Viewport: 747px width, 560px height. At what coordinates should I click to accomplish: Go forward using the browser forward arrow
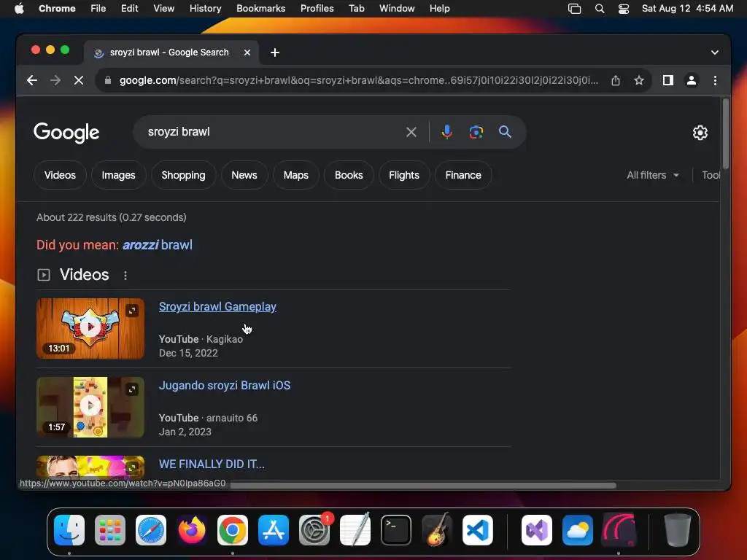(55, 80)
